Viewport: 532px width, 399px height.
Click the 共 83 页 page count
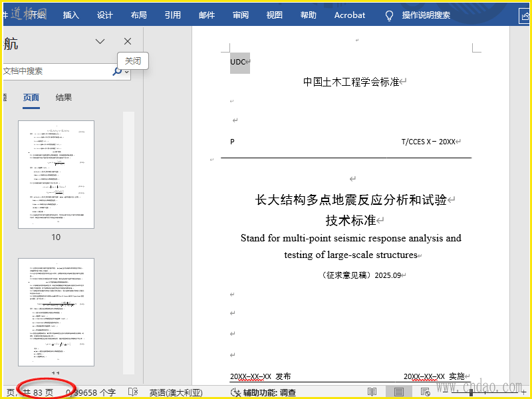coord(38,393)
